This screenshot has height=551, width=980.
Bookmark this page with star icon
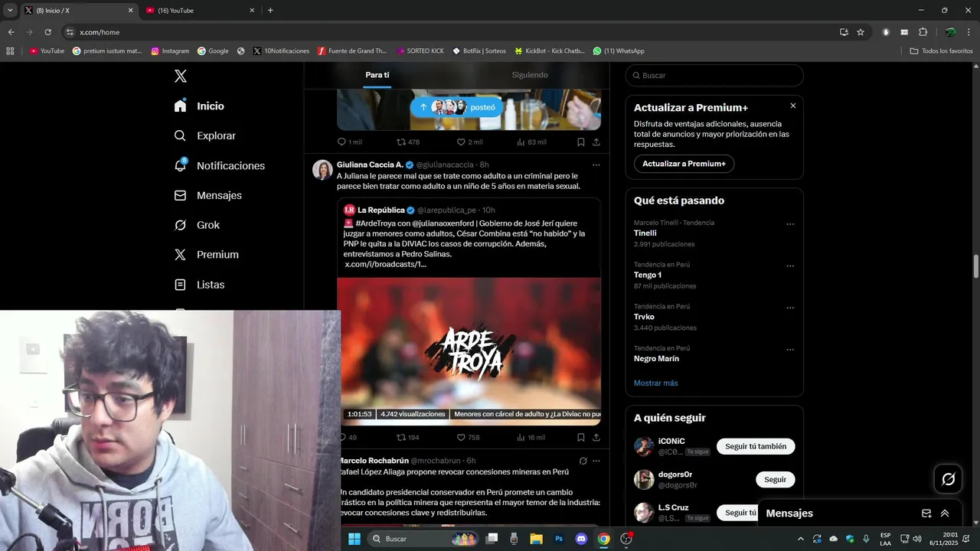coord(861,32)
